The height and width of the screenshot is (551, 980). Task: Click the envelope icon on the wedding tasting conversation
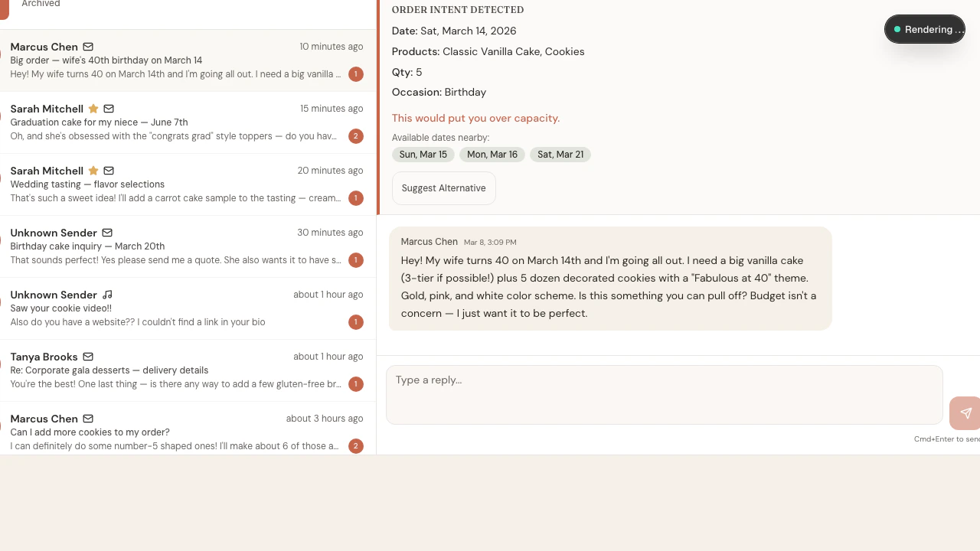point(109,171)
